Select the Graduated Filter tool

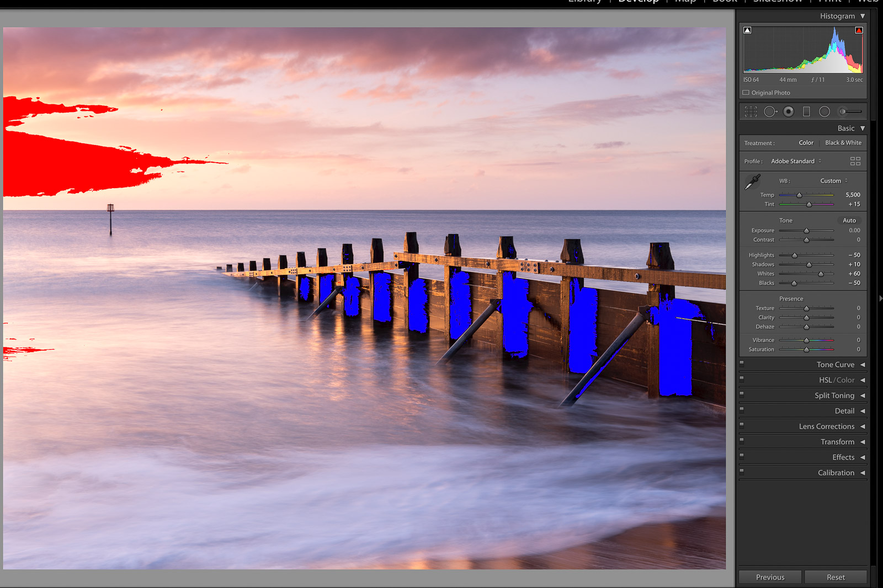(806, 112)
